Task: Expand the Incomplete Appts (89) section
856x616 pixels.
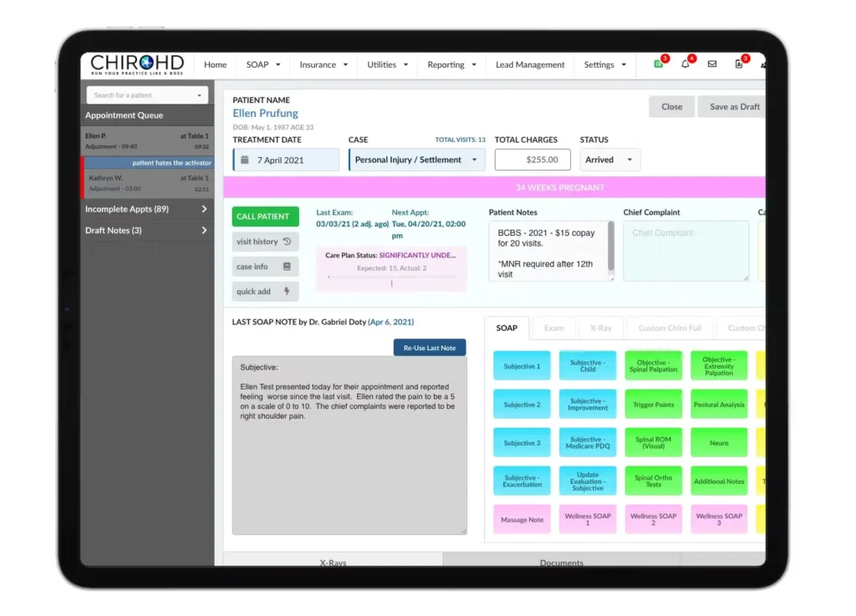Action: 146,209
